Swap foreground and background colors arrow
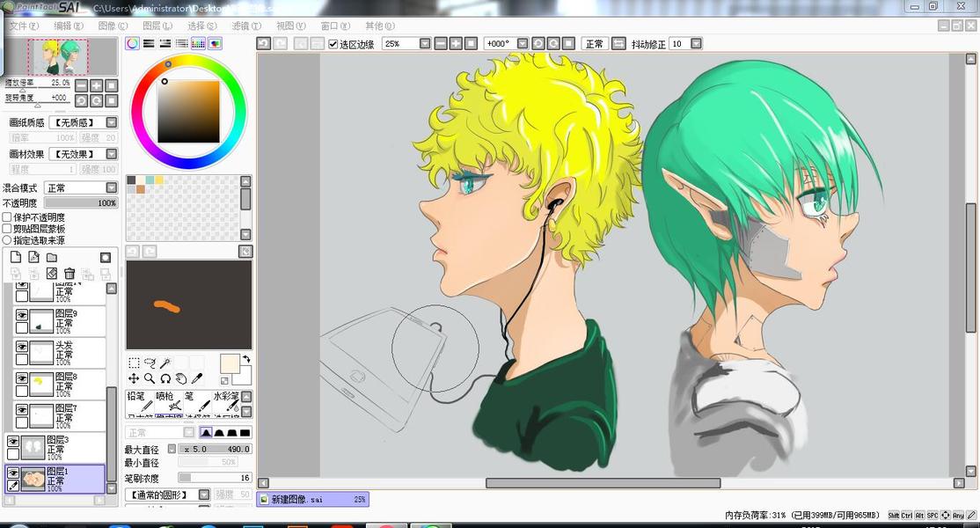Screen dimensions: 980x528 point(246,359)
